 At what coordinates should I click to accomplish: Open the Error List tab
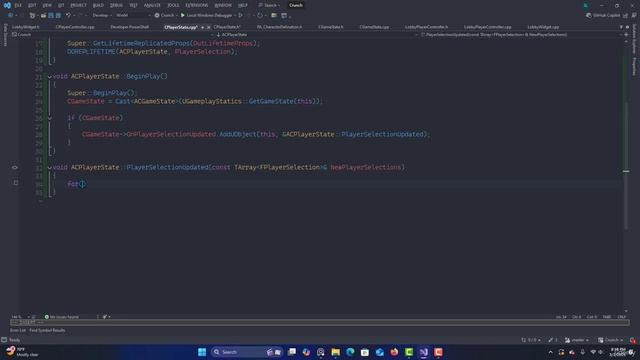point(18,330)
